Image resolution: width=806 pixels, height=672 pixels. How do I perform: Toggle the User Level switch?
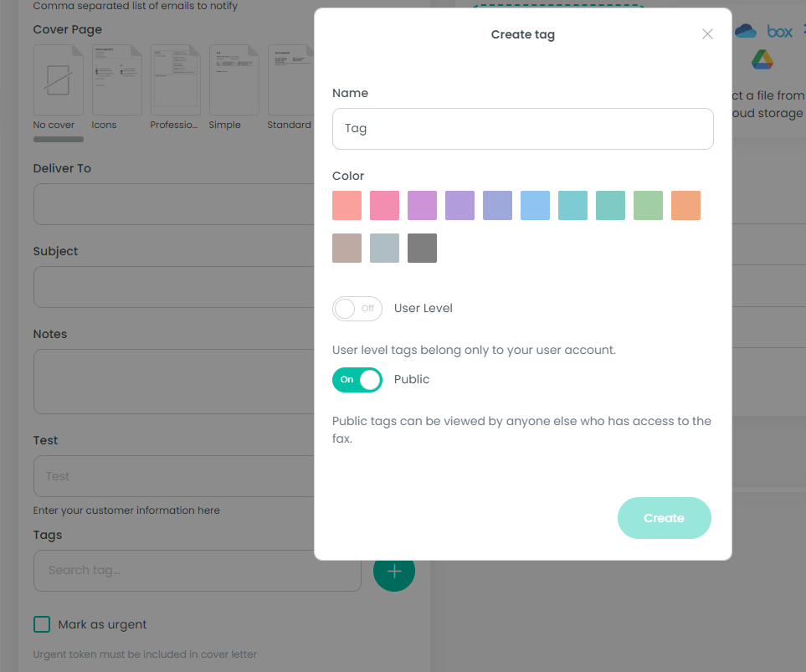click(x=357, y=309)
